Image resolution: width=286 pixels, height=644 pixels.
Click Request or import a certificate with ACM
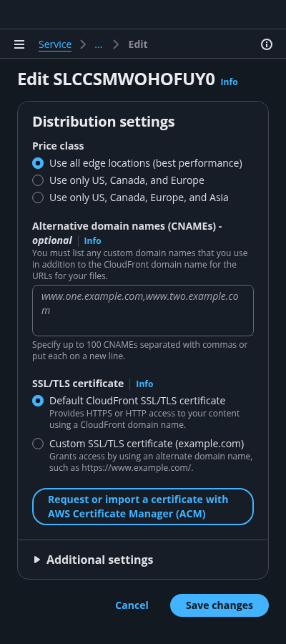(143, 507)
